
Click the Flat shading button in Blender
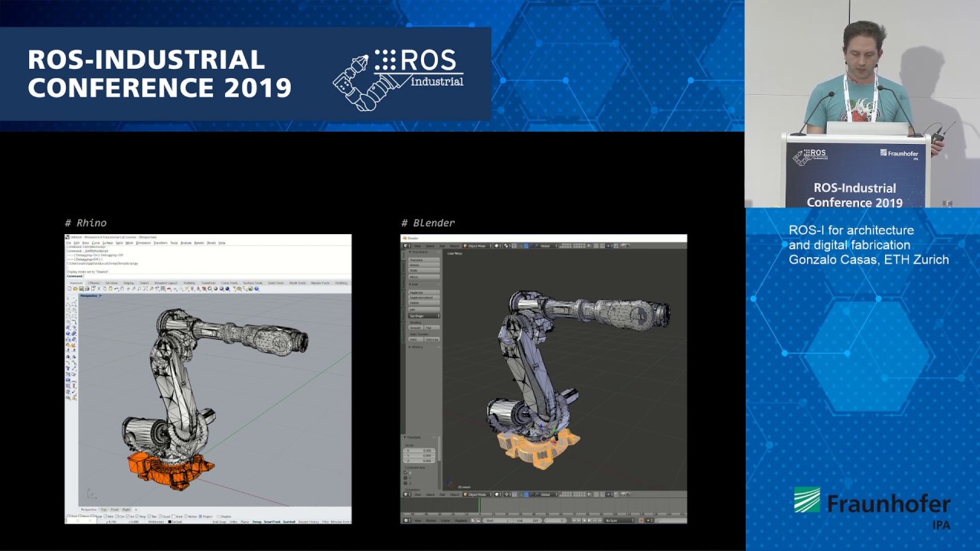(x=432, y=328)
